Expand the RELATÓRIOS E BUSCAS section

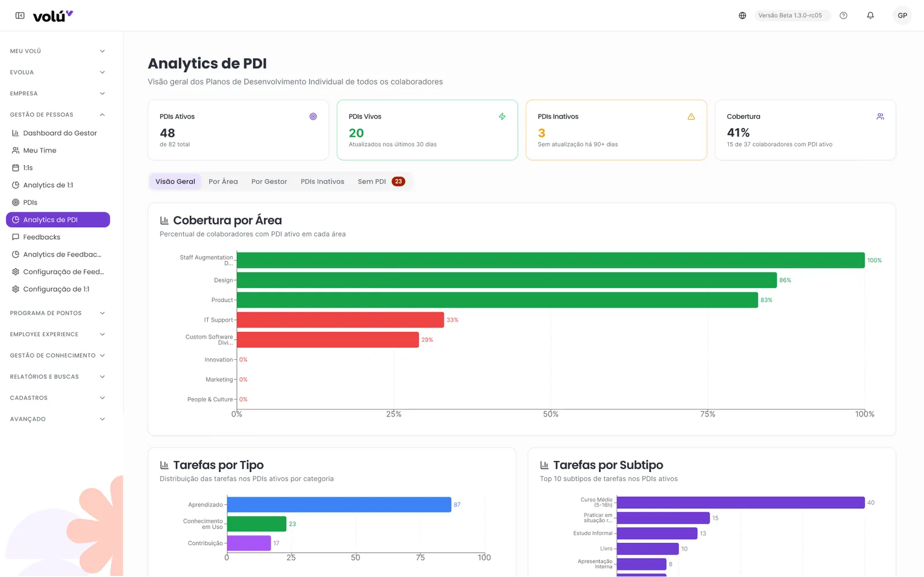pyautogui.click(x=58, y=377)
